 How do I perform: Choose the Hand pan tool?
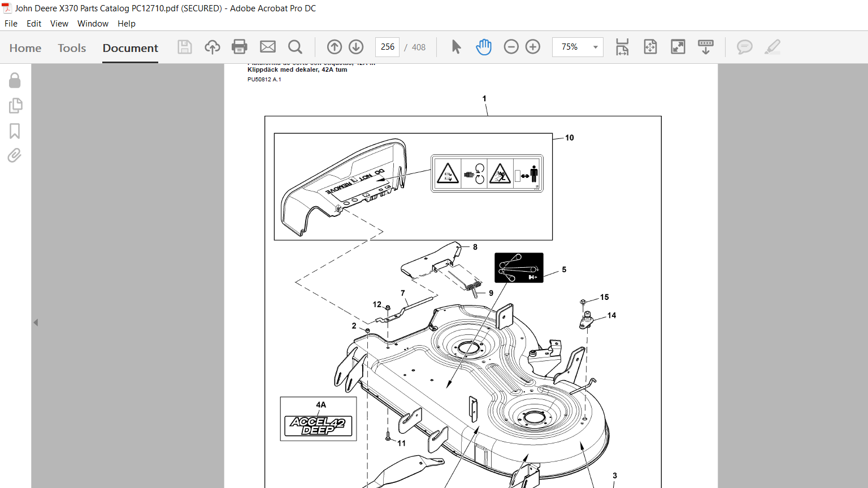pyautogui.click(x=484, y=47)
